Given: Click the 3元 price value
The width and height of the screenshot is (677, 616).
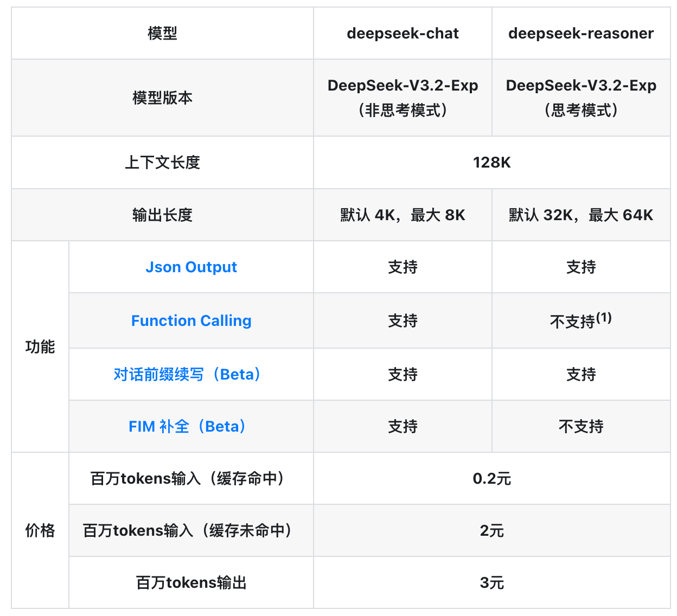Looking at the screenshot, I should [492, 582].
